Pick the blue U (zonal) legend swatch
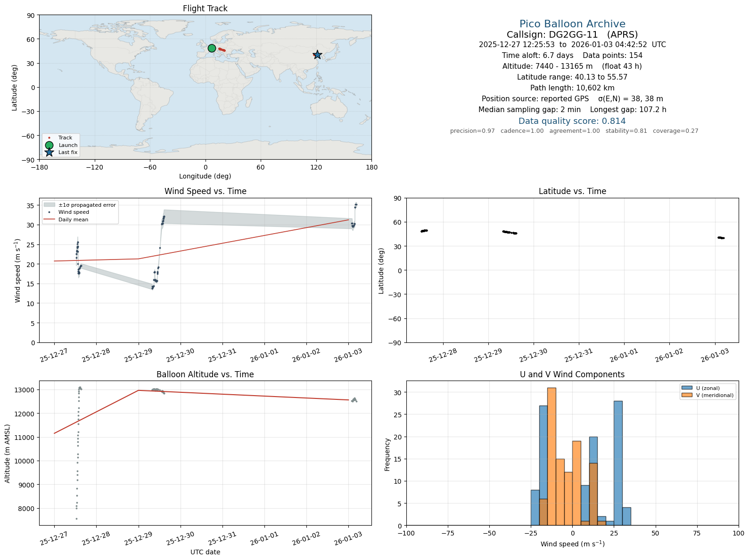The width and height of the screenshot is (749, 560). 687,388
